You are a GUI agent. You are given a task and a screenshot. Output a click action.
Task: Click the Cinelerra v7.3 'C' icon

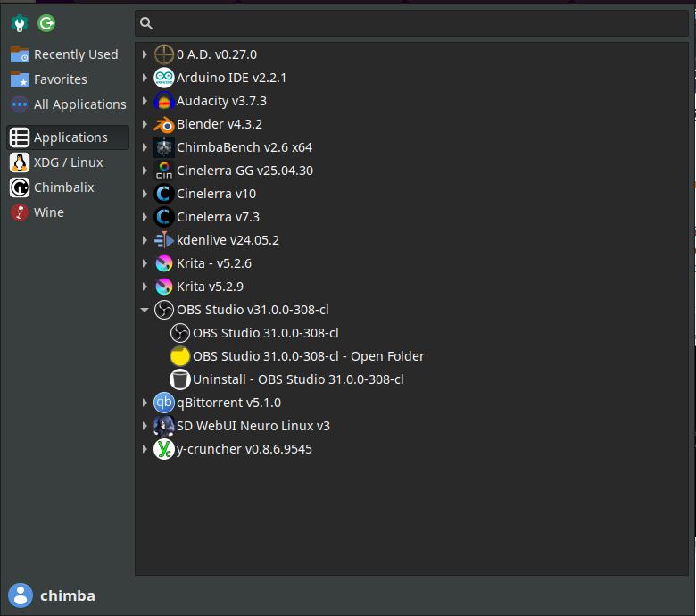(164, 217)
